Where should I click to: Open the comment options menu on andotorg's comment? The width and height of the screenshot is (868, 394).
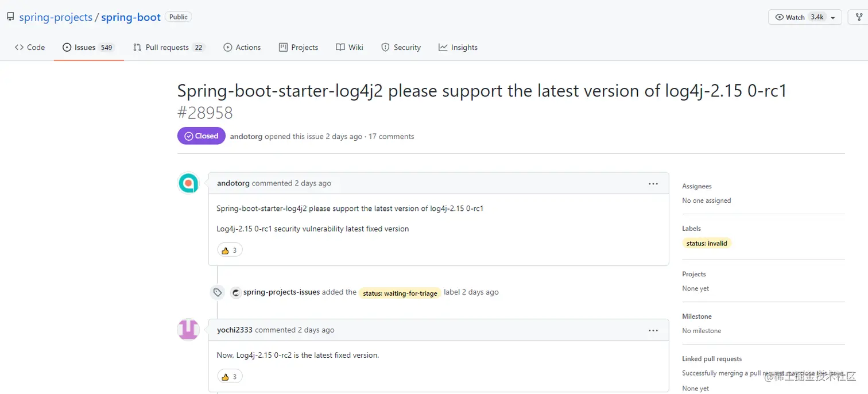click(653, 183)
